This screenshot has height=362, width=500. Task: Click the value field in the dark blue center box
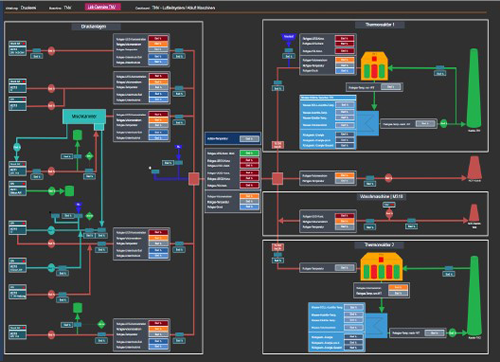[x=249, y=139]
